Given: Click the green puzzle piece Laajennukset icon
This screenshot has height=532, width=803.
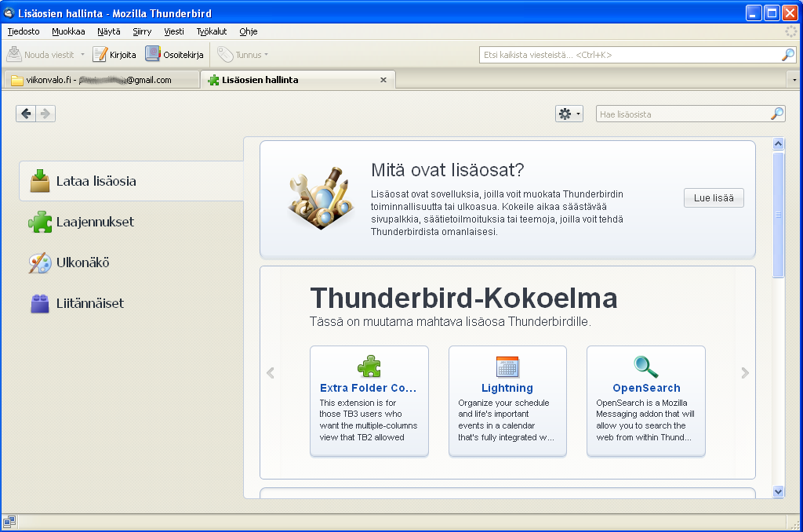Looking at the screenshot, I should (x=40, y=222).
